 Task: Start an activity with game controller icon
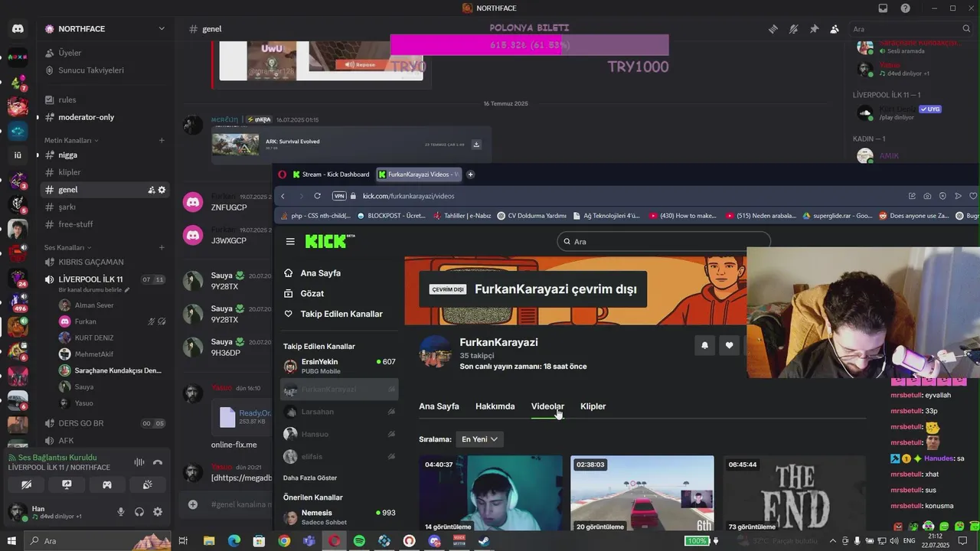(x=107, y=484)
